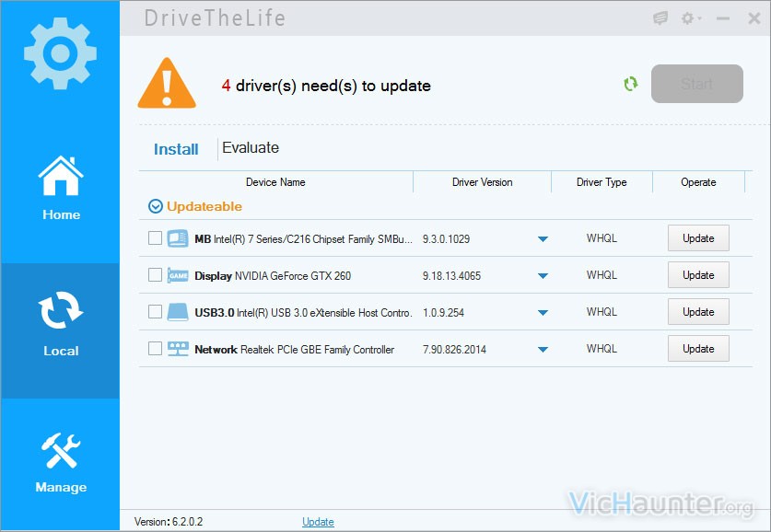
Task: Open the settings gear menu in title bar
Action: [691, 18]
